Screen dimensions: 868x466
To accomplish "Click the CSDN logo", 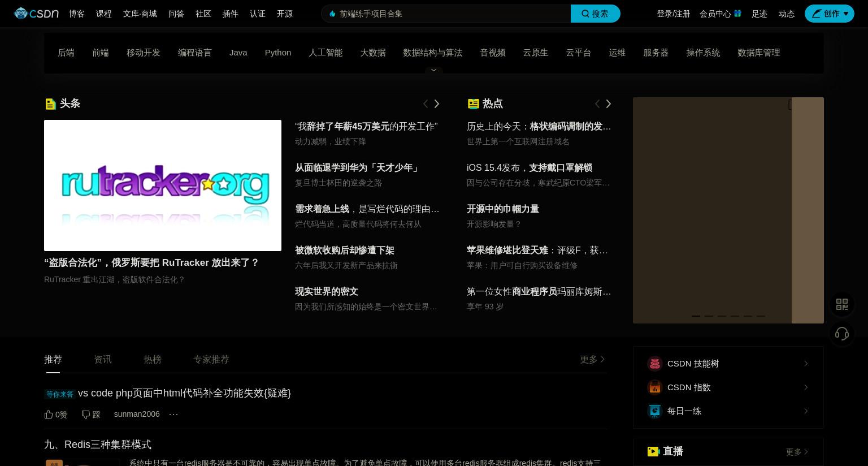I will point(36,13).
